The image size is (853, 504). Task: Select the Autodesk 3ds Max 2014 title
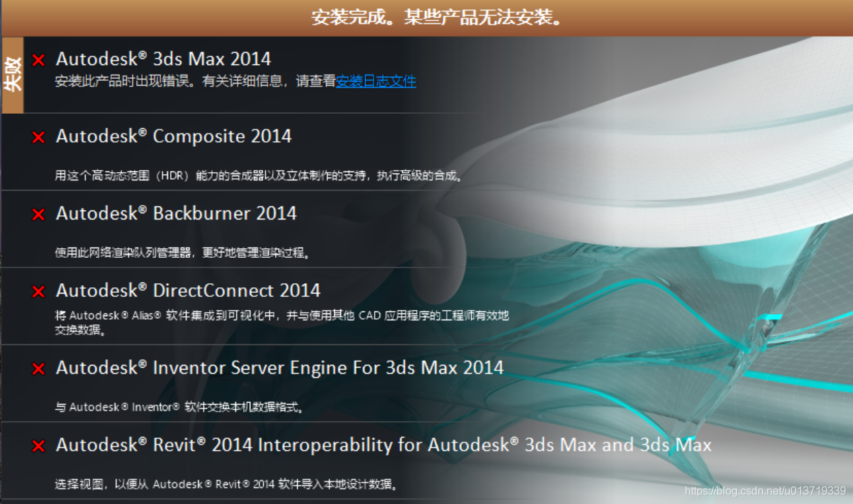(163, 59)
